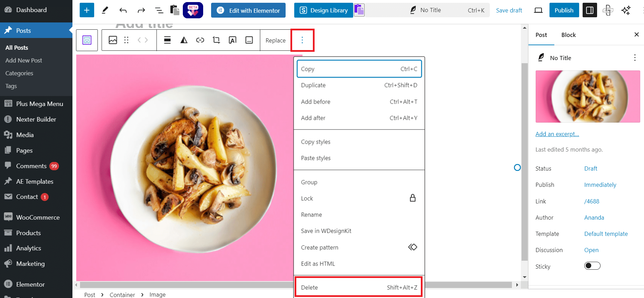
Task: Switch to the Block tab
Action: click(x=568, y=35)
